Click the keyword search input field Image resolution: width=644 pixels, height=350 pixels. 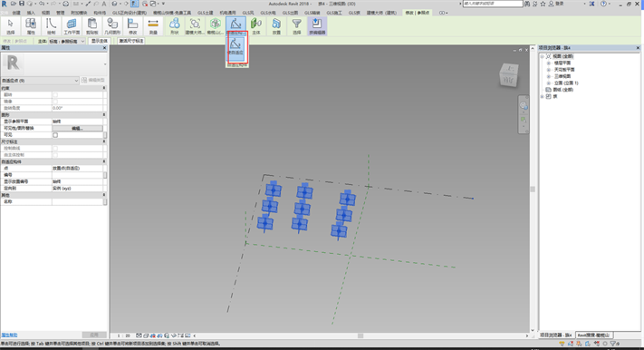click(493, 4)
